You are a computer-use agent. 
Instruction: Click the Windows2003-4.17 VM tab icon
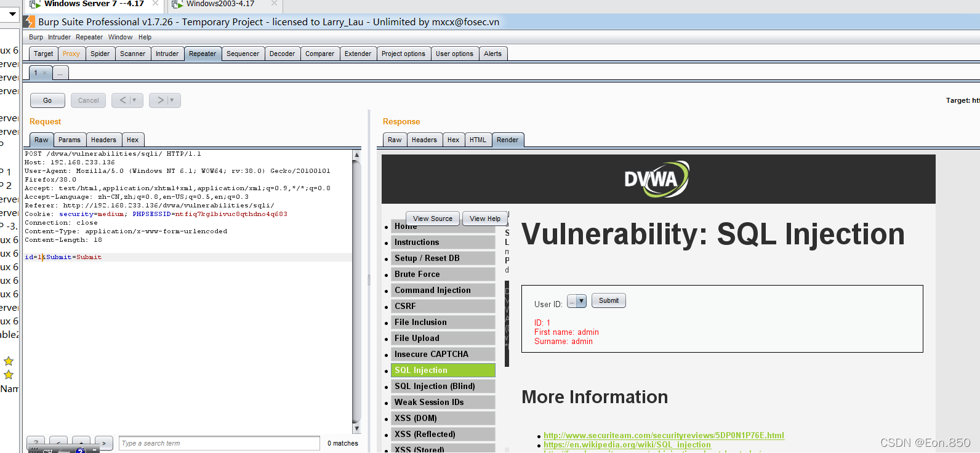(177, 4)
